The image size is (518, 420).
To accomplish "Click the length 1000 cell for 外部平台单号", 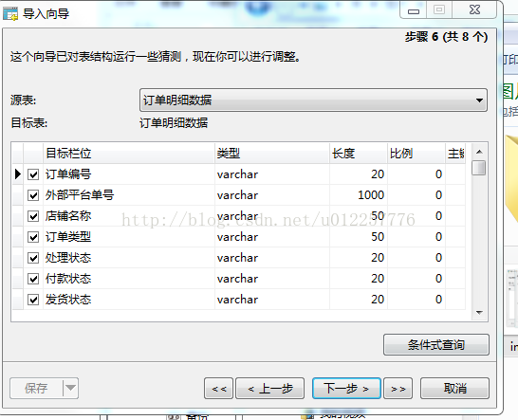I will [x=359, y=195].
